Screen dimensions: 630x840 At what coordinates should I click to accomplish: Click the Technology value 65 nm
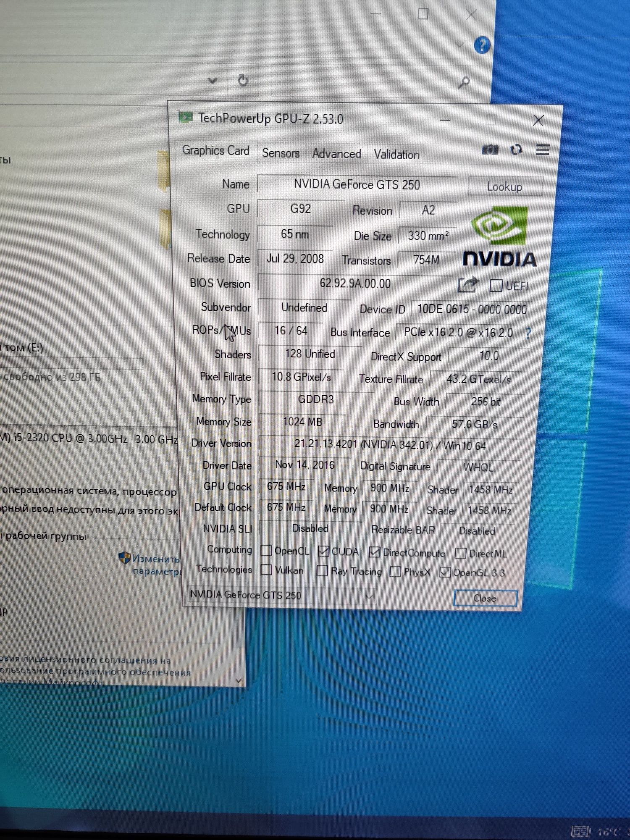coord(295,234)
